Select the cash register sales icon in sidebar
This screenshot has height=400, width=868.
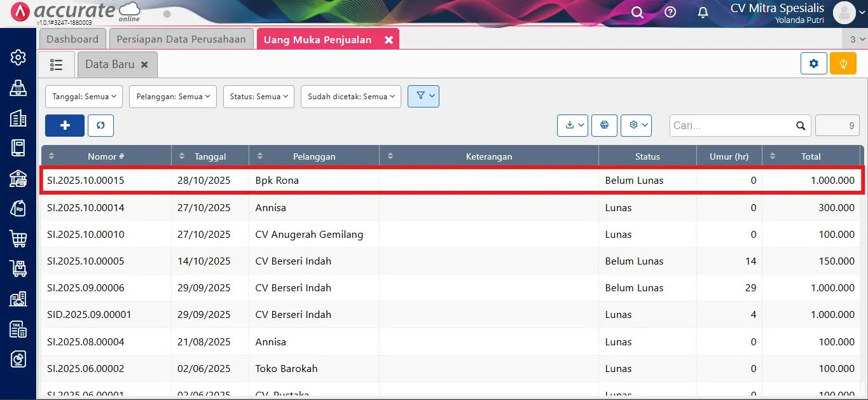18,88
